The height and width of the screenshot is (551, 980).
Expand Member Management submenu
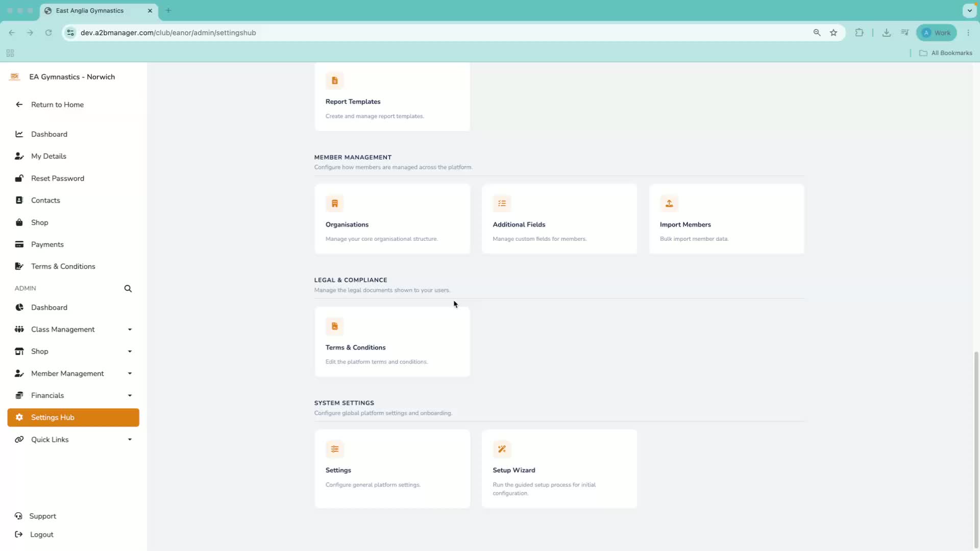(x=130, y=373)
